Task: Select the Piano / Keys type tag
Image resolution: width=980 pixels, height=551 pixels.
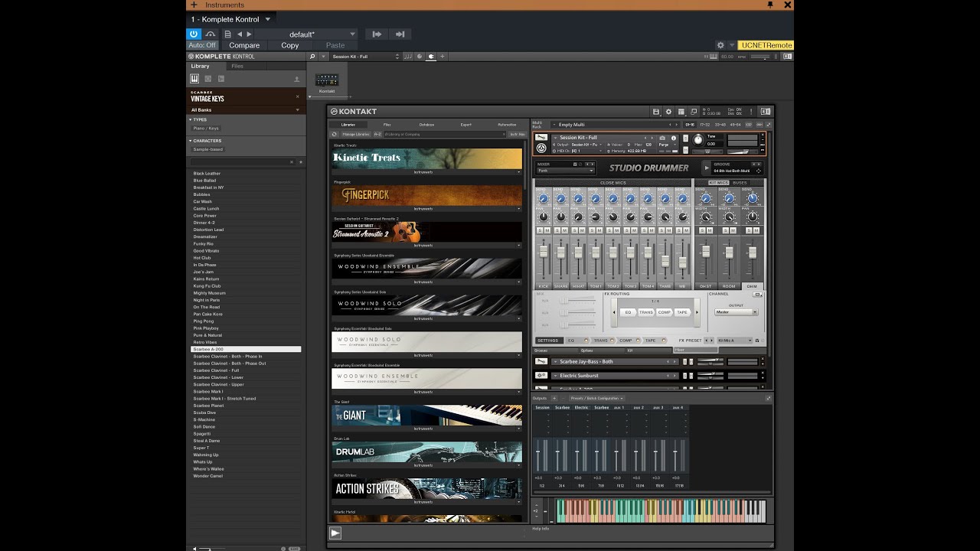Action: tap(205, 128)
